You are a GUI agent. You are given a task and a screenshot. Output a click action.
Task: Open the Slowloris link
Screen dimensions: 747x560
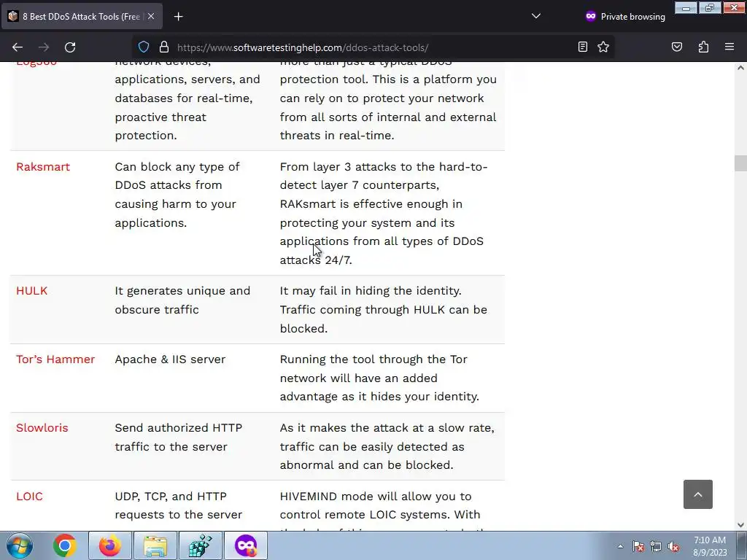pyautogui.click(x=42, y=427)
